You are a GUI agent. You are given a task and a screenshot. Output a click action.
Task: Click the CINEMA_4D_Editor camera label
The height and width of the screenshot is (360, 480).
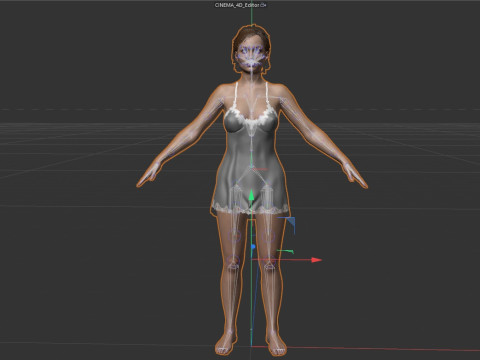(237, 5)
